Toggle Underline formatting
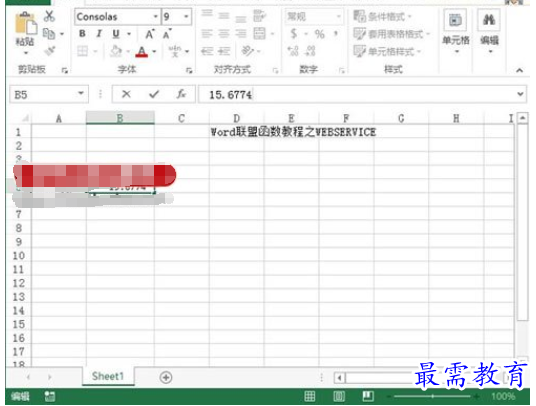536x406 pixels. (116, 33)
